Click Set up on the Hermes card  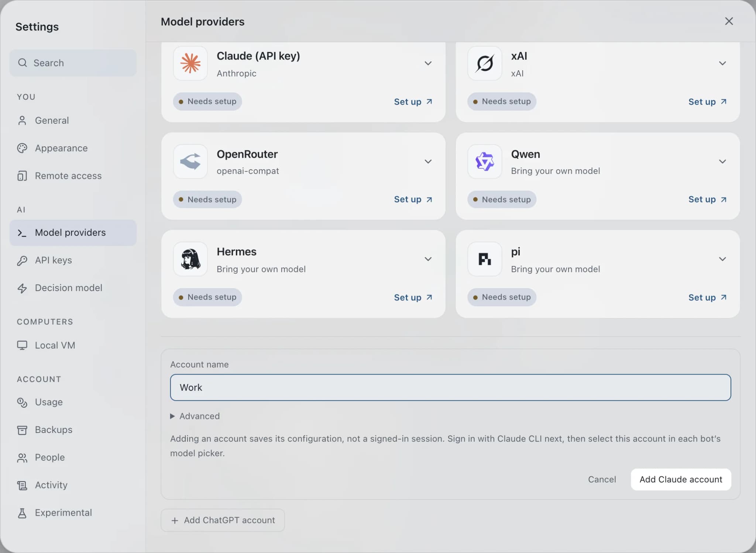point(413,297)
